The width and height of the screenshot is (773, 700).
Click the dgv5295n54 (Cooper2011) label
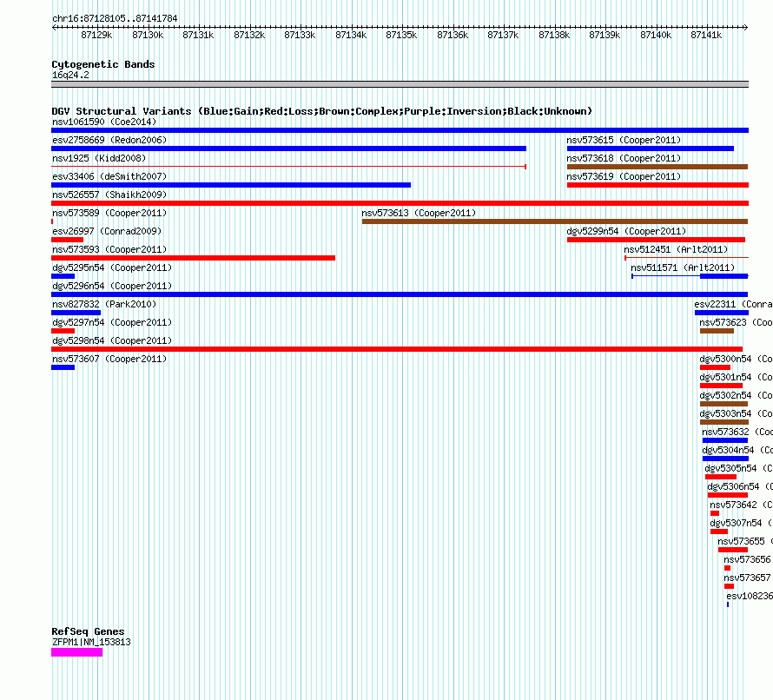click(112, 267)
